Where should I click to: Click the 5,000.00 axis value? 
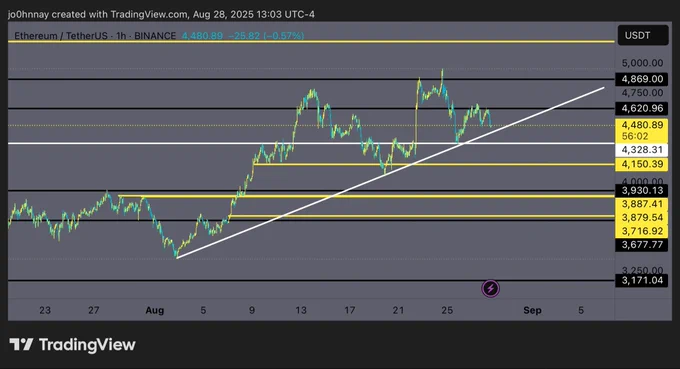point(642,63)
